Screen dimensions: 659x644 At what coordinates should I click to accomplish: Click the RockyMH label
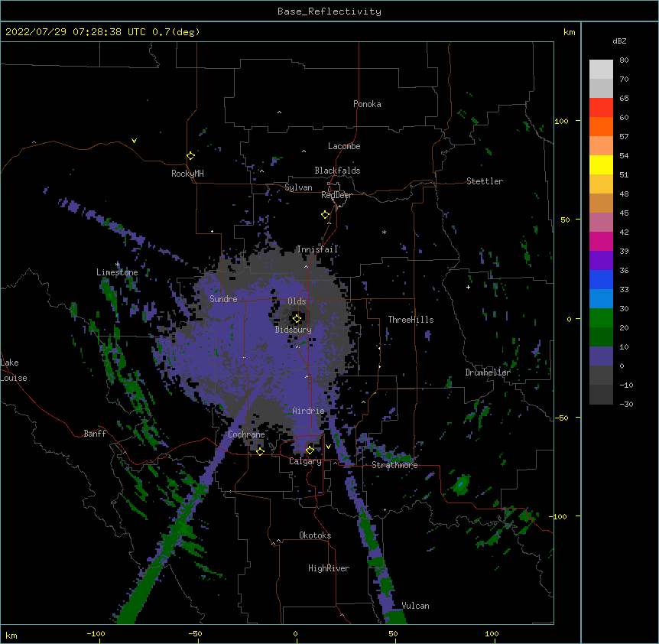pos(187,174)
